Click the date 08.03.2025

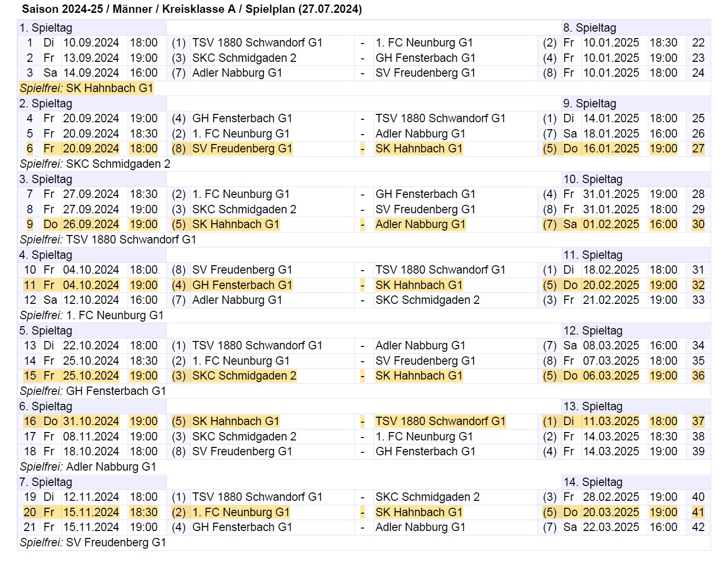[611, 345]
